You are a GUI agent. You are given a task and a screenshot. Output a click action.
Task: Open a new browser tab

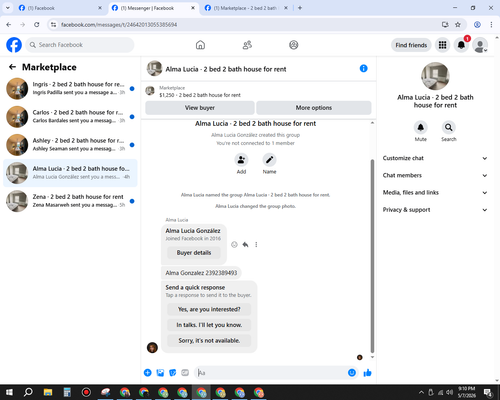[x=300, y=8]
